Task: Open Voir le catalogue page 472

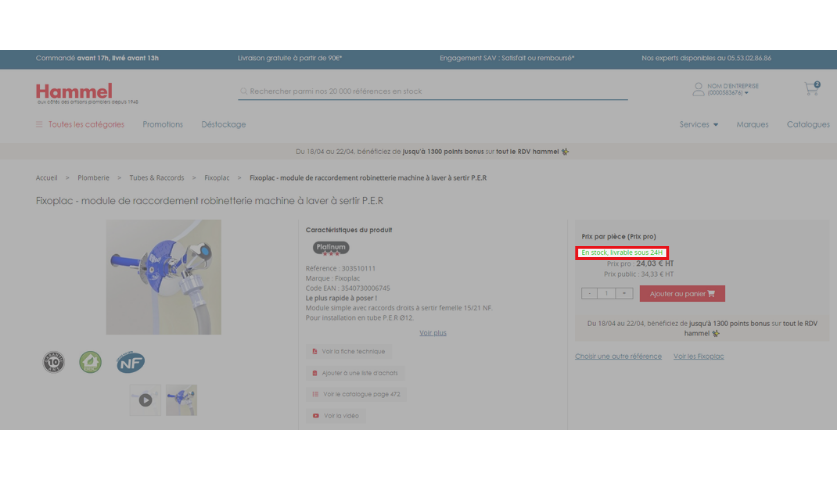Action: tap(356, 394)
